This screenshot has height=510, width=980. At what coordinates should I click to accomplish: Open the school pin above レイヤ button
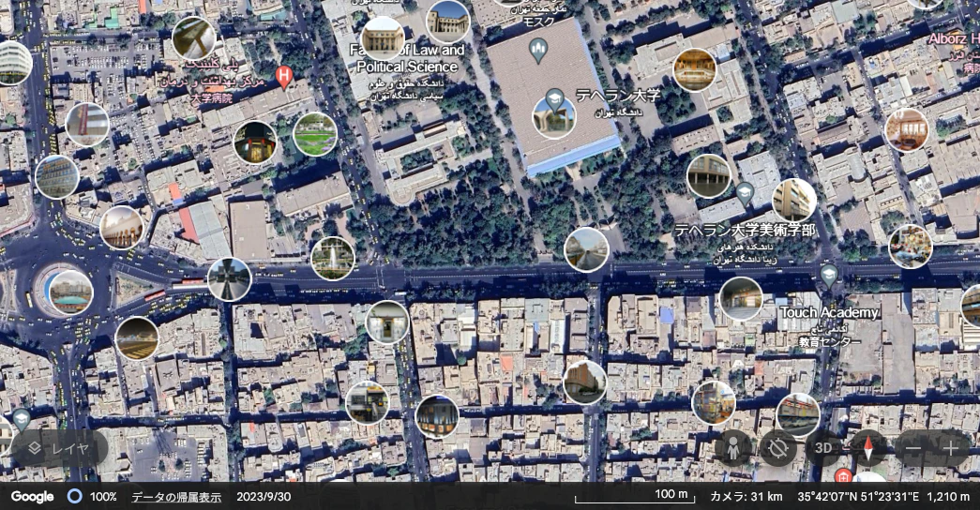pyautogui.click(x=22, y=419)
